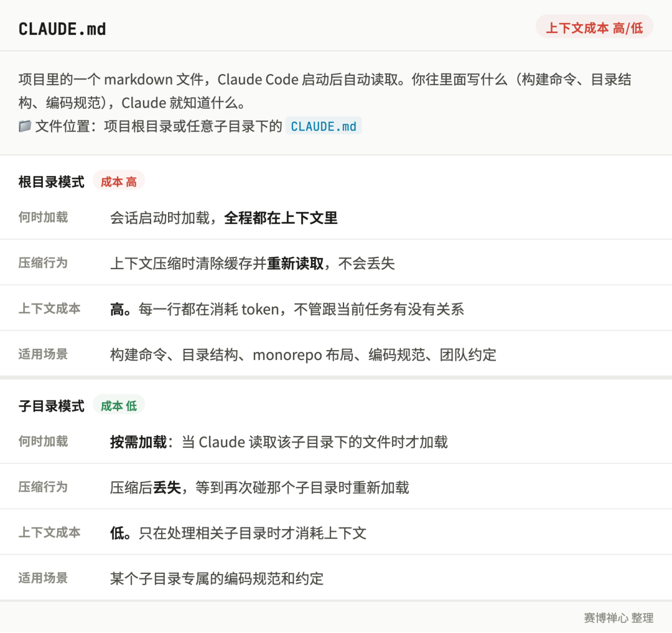Image resolution: width=672 pixels, height=633 pixels.
Task: Click "上下文成本" label under 根目录模式
Action: pos(50,308)
